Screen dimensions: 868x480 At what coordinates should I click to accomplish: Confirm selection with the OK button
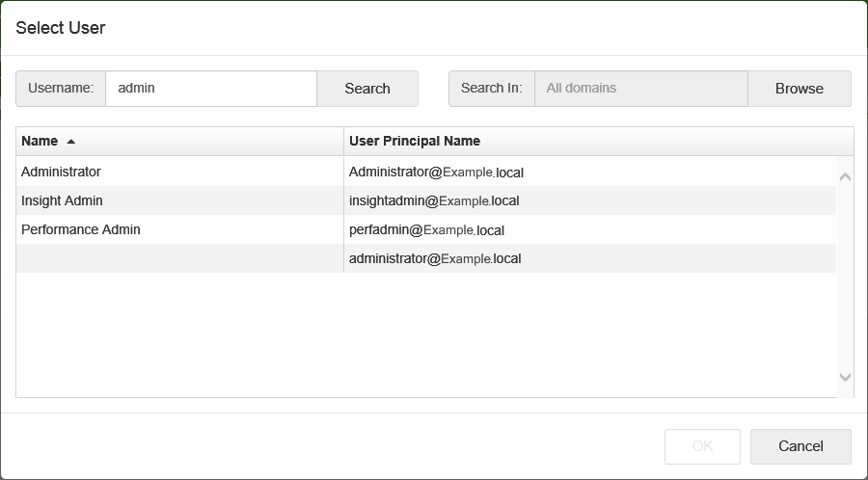[x=702, y=446]
